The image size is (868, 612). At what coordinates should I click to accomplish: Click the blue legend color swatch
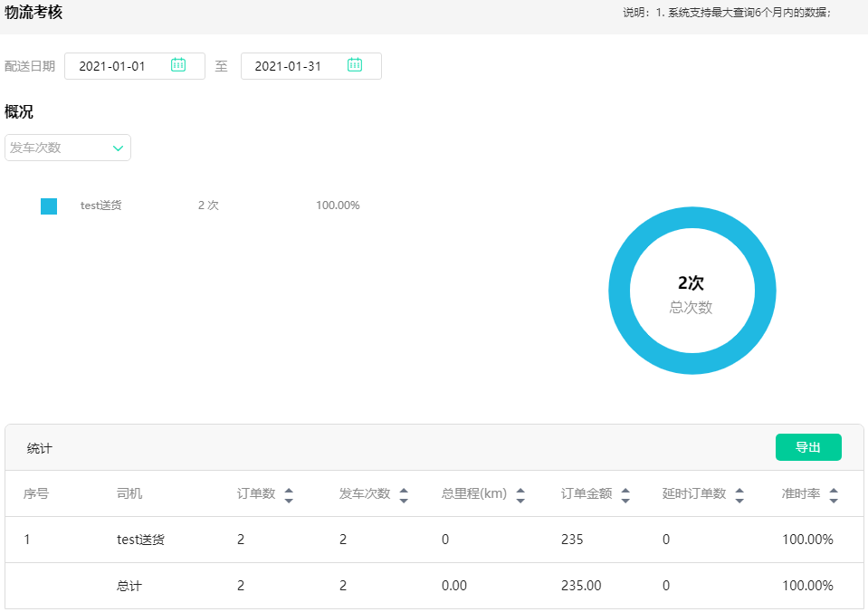tap(48, 206)
